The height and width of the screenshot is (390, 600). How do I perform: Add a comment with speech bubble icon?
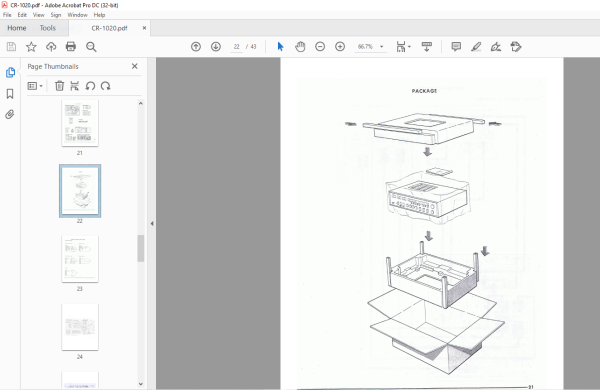(x=456, y=47)
